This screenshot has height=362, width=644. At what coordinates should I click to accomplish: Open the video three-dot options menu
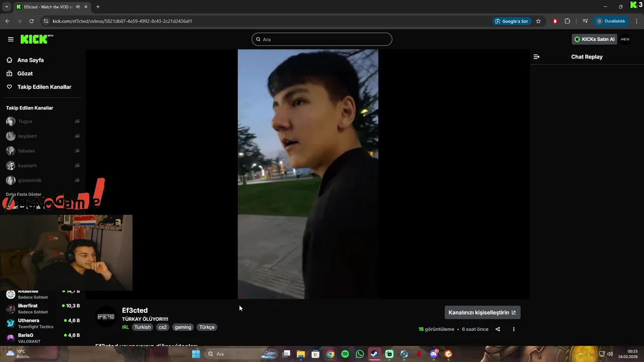514,329
